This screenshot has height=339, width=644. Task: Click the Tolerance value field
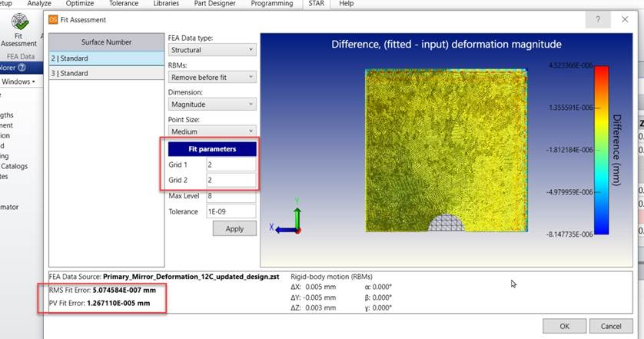pyautogui.click(x=231, y=211)
